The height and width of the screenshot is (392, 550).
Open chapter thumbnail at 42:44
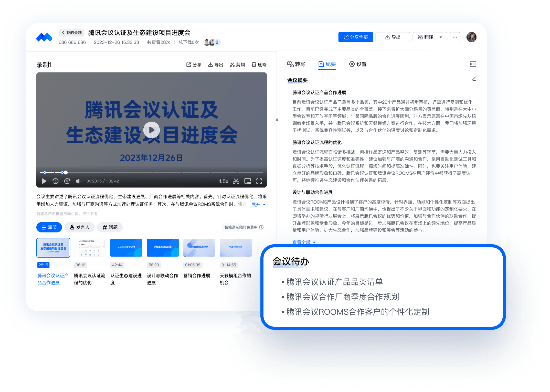(x=126, y=248)
